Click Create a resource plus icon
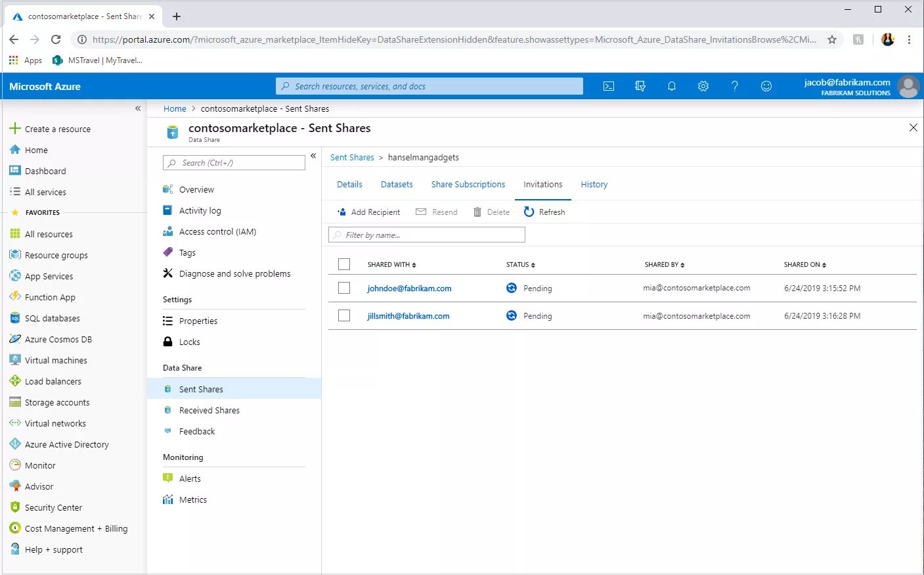 coord(15,128)
